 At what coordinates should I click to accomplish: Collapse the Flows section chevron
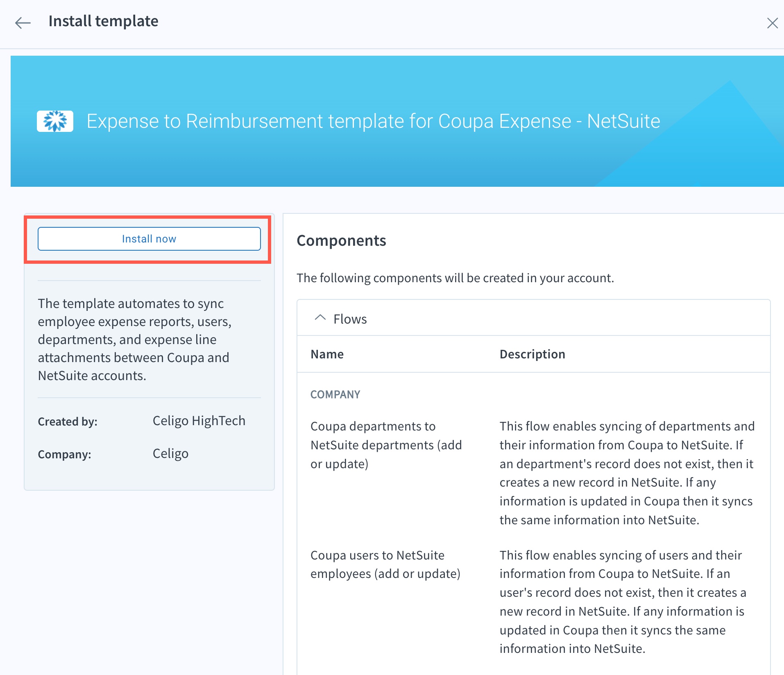coord(320,318)
